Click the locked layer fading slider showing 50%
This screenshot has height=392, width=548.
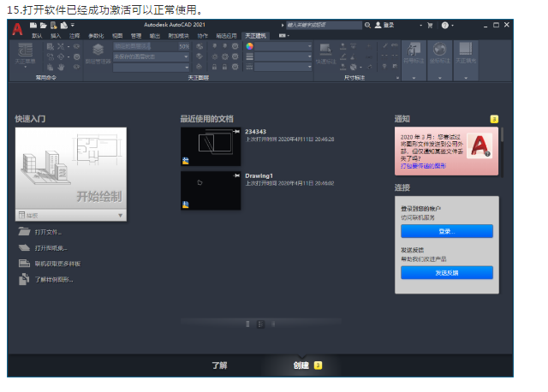tap(151, 46)
